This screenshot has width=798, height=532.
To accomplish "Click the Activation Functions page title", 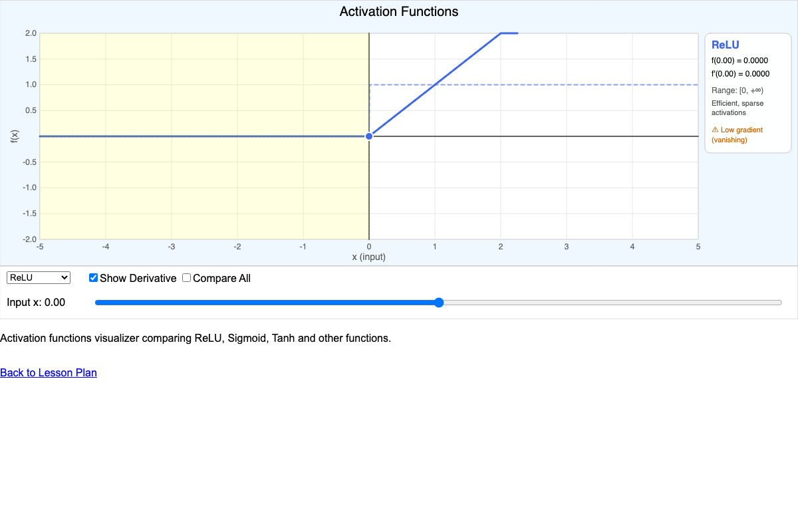I will (399, 11).
